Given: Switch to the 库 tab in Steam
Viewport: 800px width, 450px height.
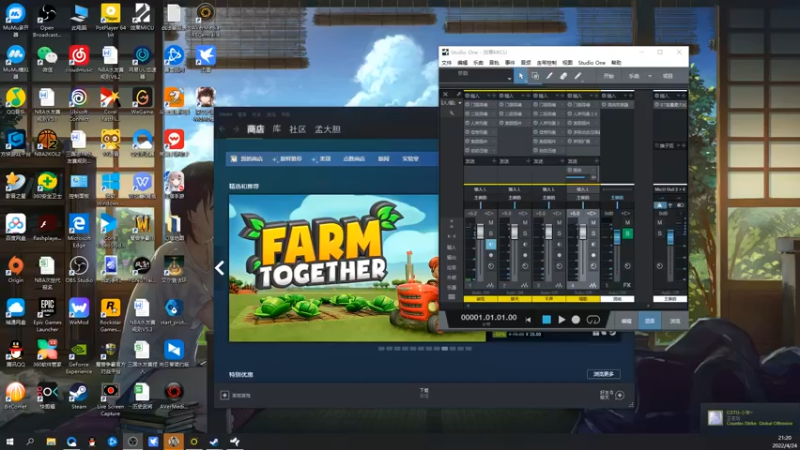Looking at the screenshot, I should 277,129.
